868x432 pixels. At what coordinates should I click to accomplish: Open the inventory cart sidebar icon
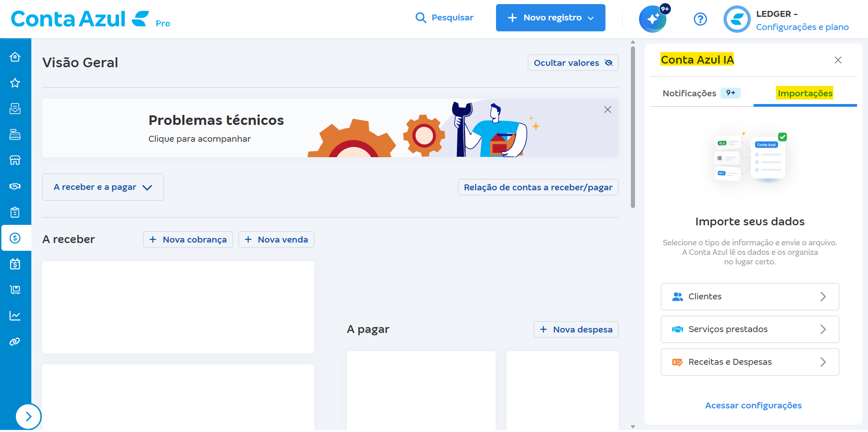click(15, 290)
